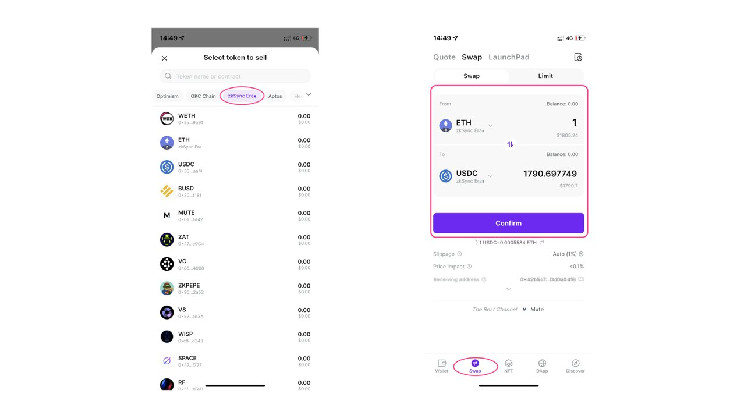Open the DApp icon in bottom navigation
The width and height of the screenshot is (745, 419).
[542, 365]
